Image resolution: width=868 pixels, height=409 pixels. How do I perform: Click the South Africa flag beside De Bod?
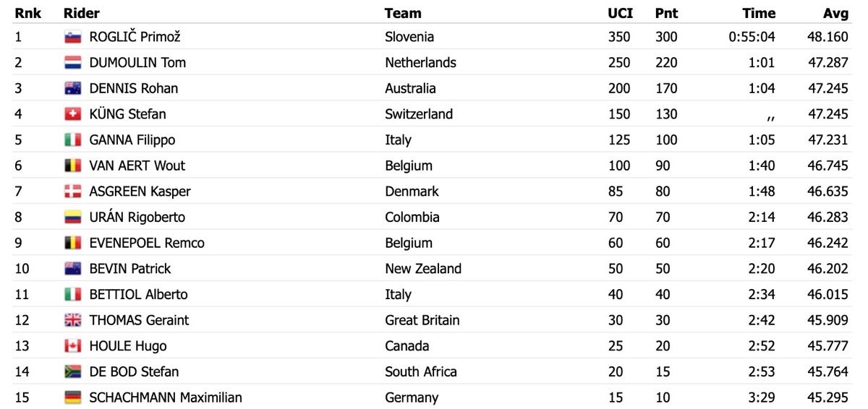click(x=72, y=371)
